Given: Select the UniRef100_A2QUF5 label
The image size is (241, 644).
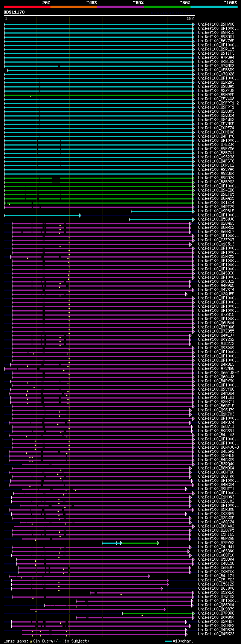Looking at the screenshot, I should click(216, 294).
